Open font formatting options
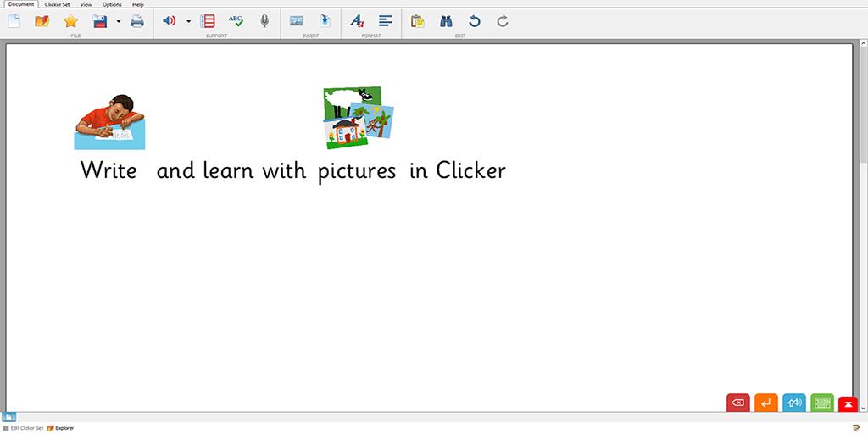The width and height of the screenshot is (868, 434). [x=357, y=21]
